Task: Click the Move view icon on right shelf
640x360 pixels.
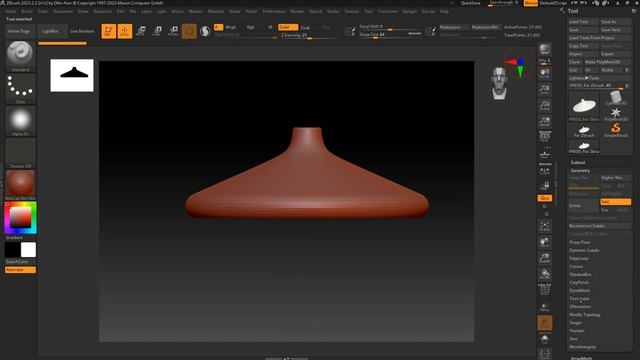Action: pyautogui.click(x=544, y=242)
